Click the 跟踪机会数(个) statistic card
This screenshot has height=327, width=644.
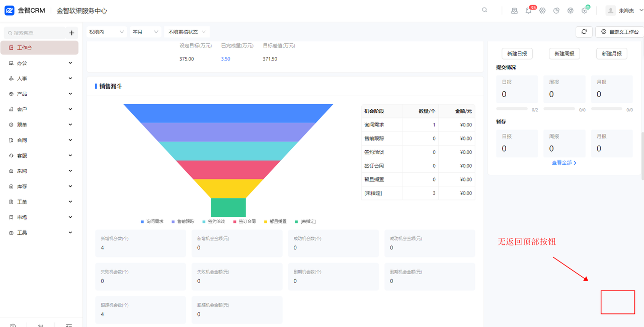click(x=140, y=310)
